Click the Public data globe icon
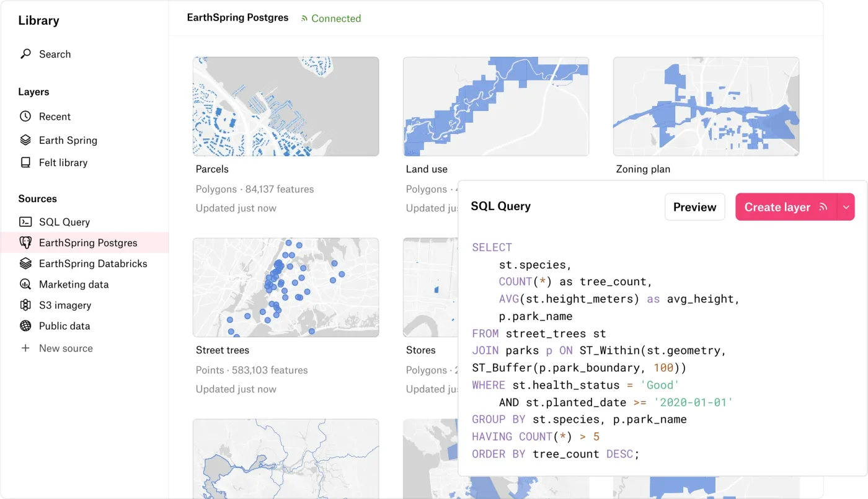The width and height of the screenshot is (868, 499). (25, 326)
